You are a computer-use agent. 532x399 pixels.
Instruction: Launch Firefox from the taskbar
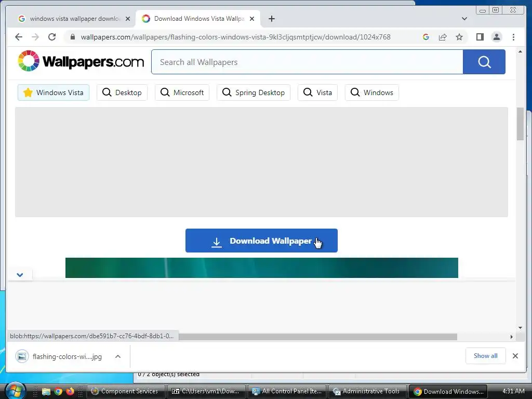pyautogui.click(x=70, y=391)
